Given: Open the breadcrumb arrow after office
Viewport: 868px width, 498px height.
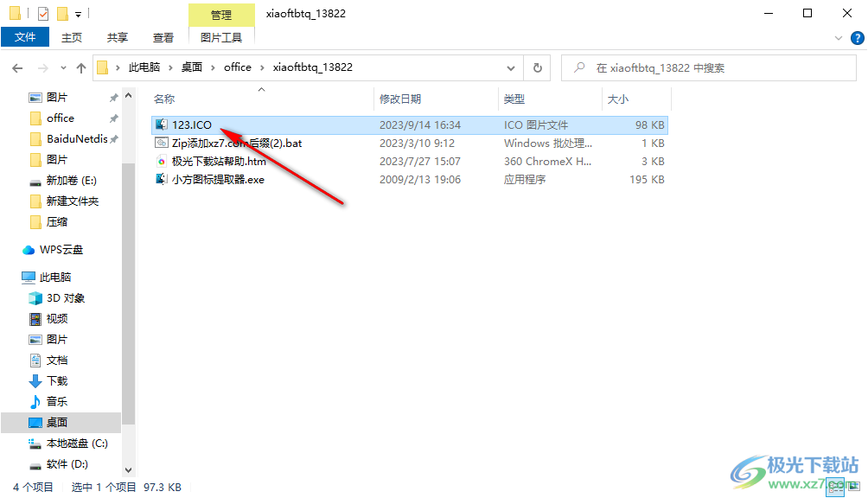Looking at the screenshot, I should tap(261, 67).
